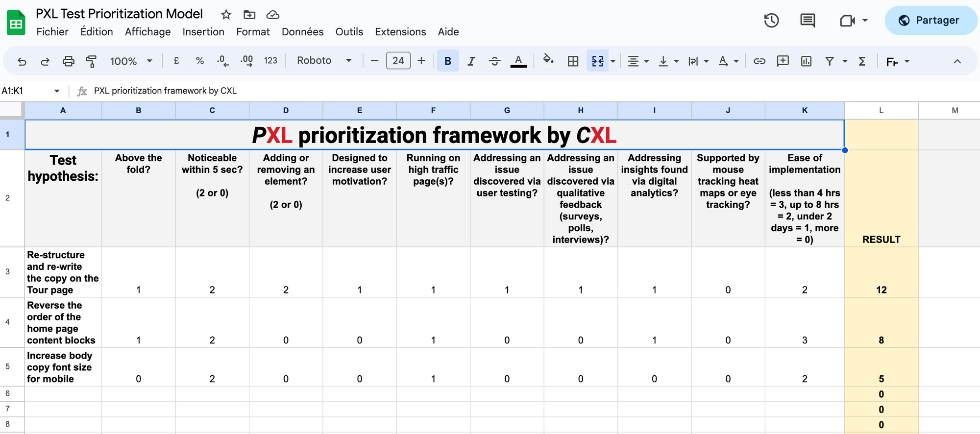This screenshot has height=434, width=980.
Task: Create a filter with funnel icon
Action: tap(830, 61)
